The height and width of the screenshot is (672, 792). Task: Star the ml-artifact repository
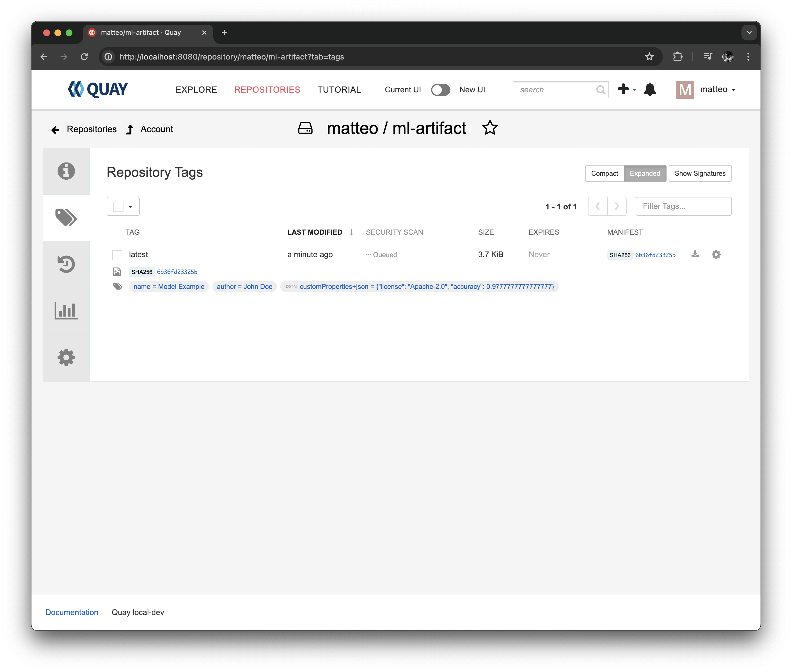[490, 128]
